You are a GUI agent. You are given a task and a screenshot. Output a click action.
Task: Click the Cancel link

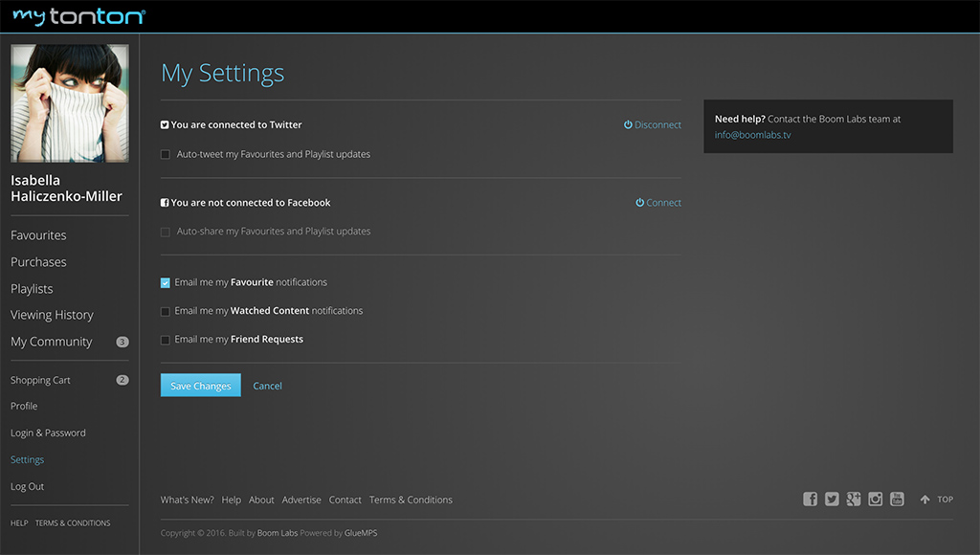click(x=267, y=387)
